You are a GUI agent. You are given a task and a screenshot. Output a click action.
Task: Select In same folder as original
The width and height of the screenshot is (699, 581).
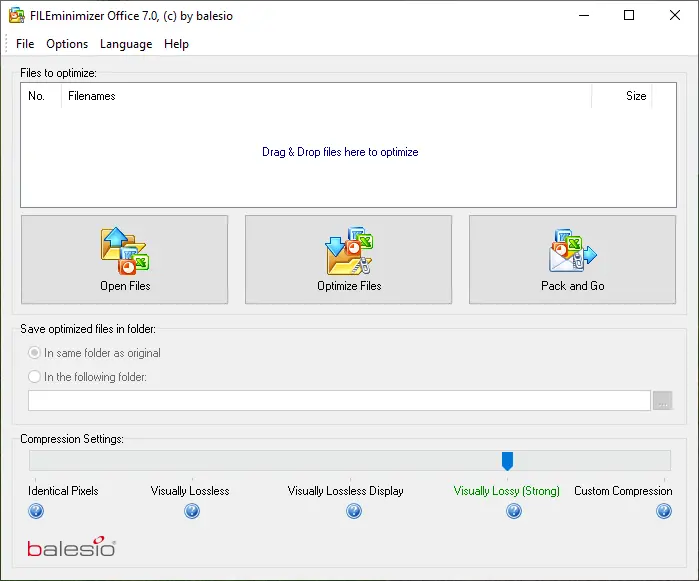click(x=94, y=353)
